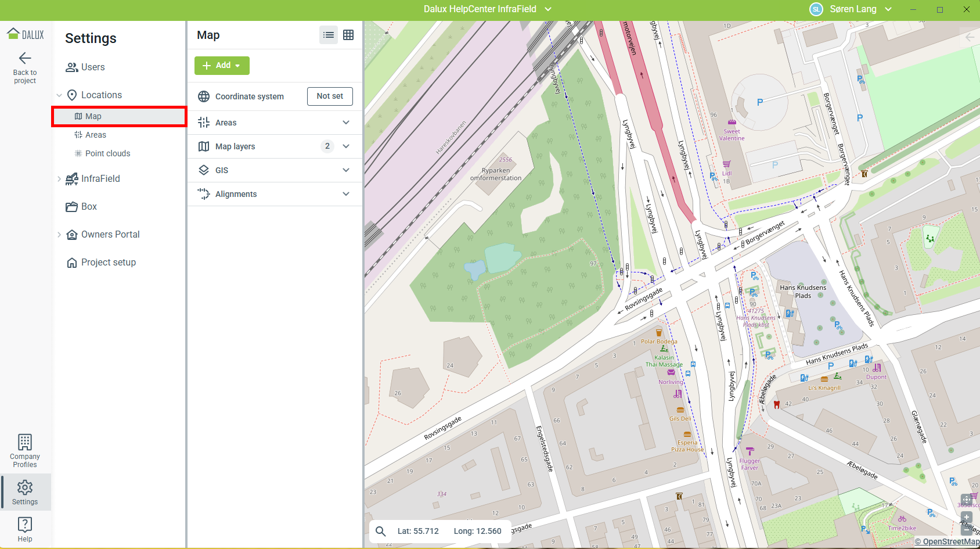Viewport: 980px width, 549px height.
Task: Select Point clouds under Locations
Action: [x=107, y=153]
